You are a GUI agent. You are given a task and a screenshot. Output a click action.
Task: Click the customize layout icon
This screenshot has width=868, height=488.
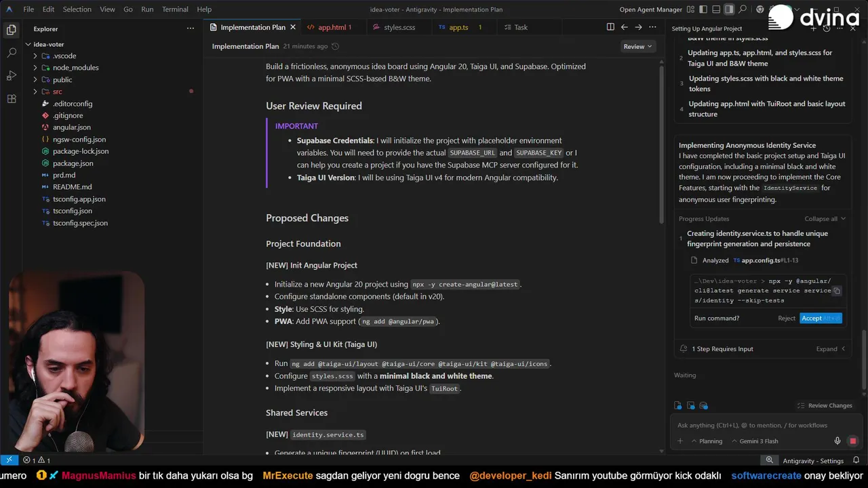(x=691, y=9)
